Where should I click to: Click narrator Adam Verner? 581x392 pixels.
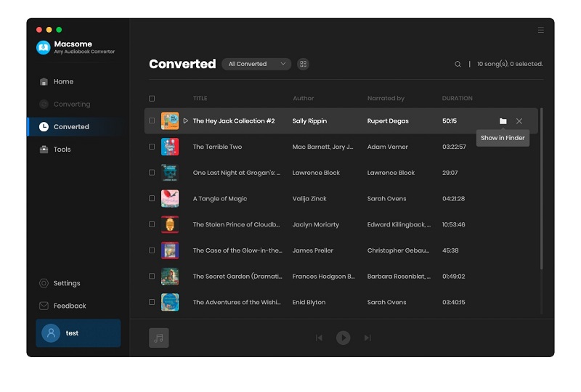coord(388,147)
